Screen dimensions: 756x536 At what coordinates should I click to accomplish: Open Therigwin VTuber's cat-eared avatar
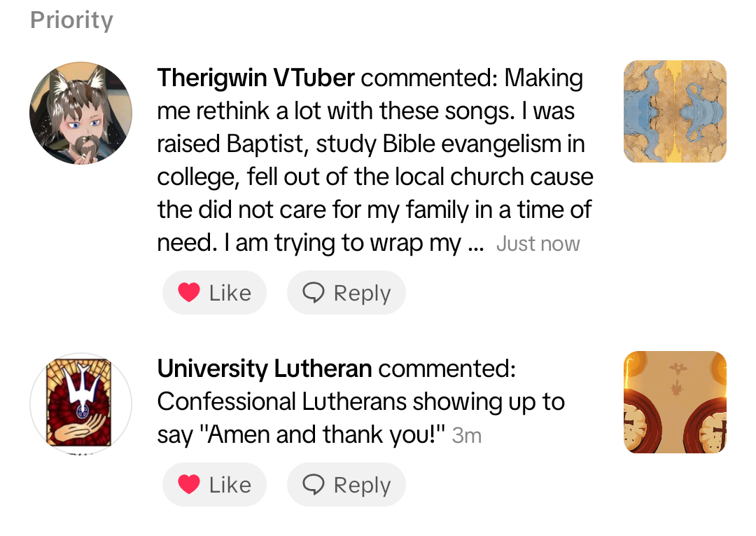pos(80,113)
